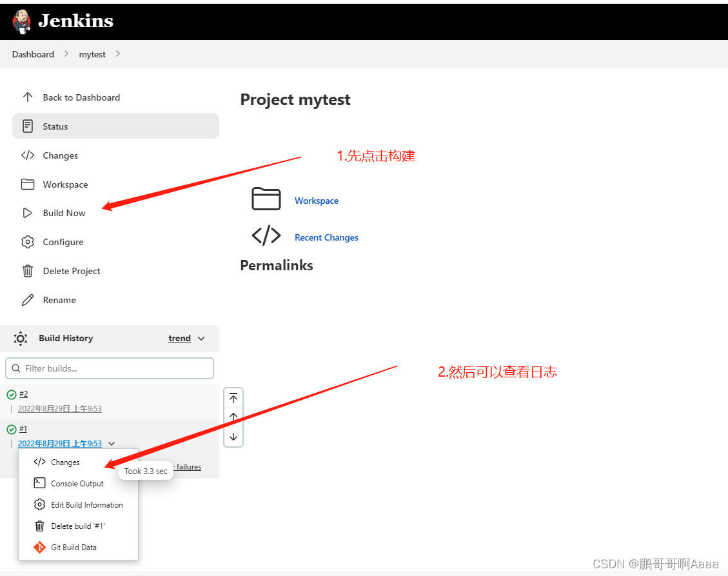Image resolution: width=728 pixels, height=576 pixels.
Task: Expand the chevron after mytest breadcrumb
Action: tap(118, 54)
